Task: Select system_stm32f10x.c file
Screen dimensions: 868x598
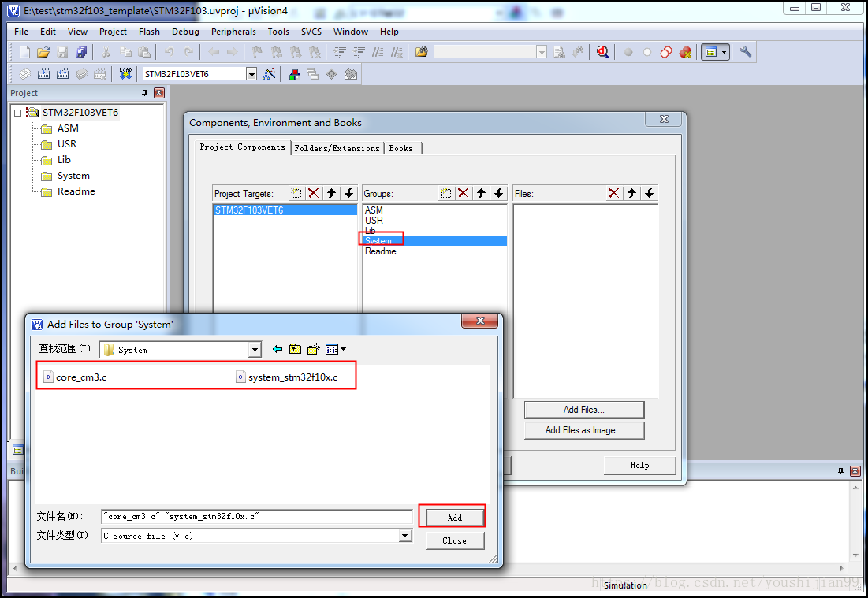Action: click(x=287, y=377)
